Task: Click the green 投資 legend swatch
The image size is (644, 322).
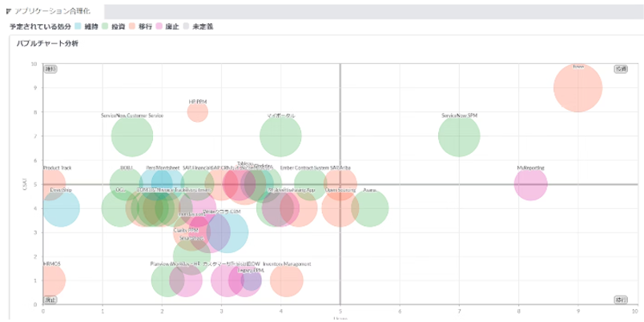Action: [x=104, y=26]
